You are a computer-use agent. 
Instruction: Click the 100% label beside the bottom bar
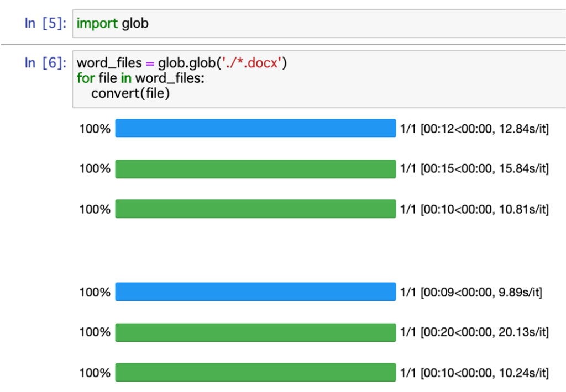95,372
